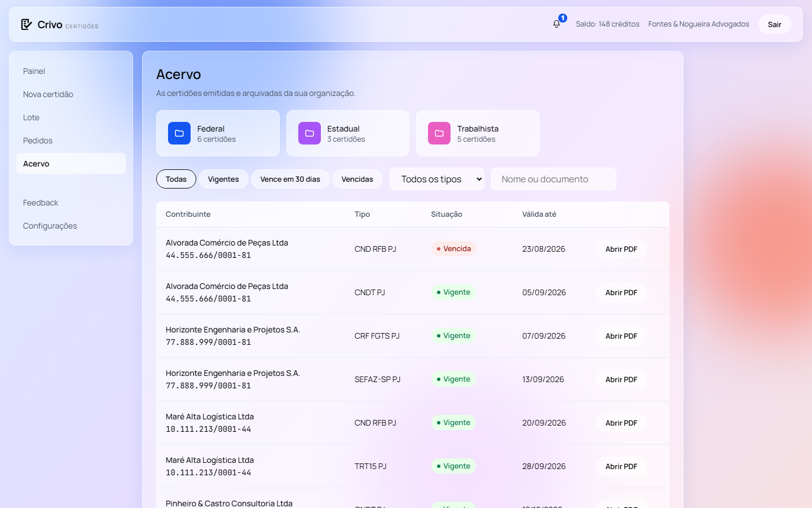Open Nova certidão in sidebar
812x508 pixels.
(x=71, y=94)
